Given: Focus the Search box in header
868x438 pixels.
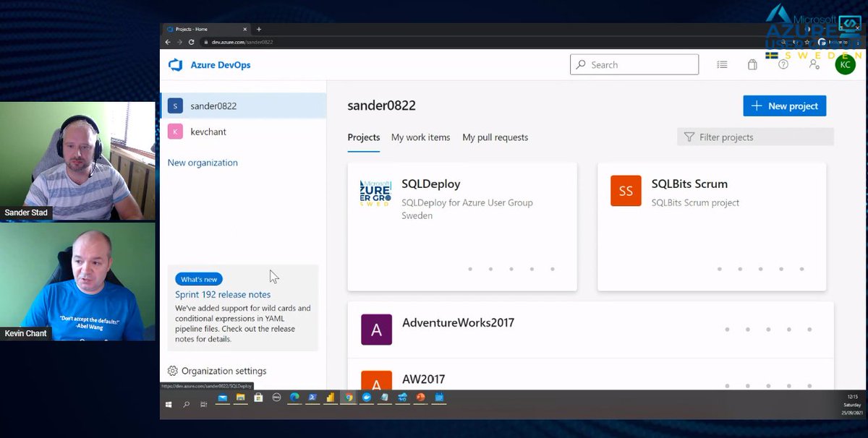Looking at the screenshot, I should pyautogui.click(x=634, y=64).
